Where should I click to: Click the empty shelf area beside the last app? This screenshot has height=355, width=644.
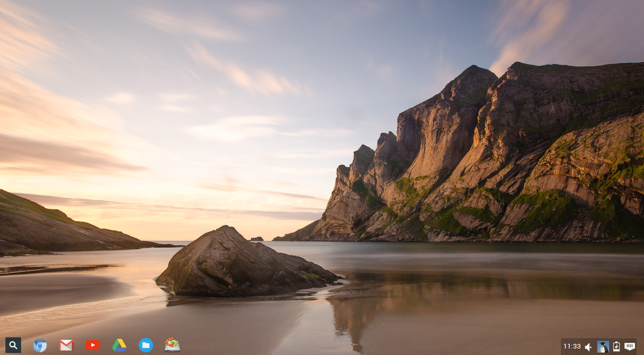coord(368,345)
